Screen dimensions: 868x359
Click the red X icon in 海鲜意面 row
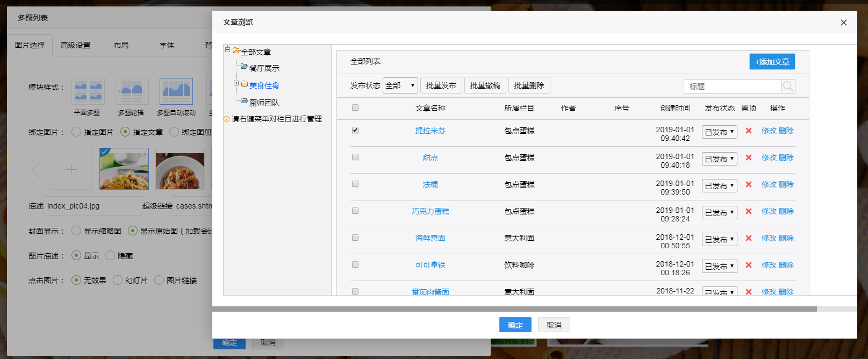[x=748, y=238]
